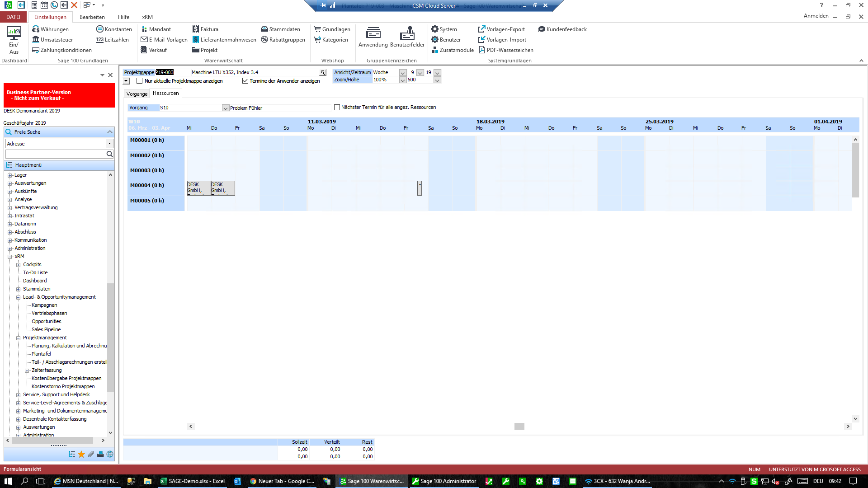Open the DATEI menu
Viewport: 868px width, 488px height.
pos(14,17)
